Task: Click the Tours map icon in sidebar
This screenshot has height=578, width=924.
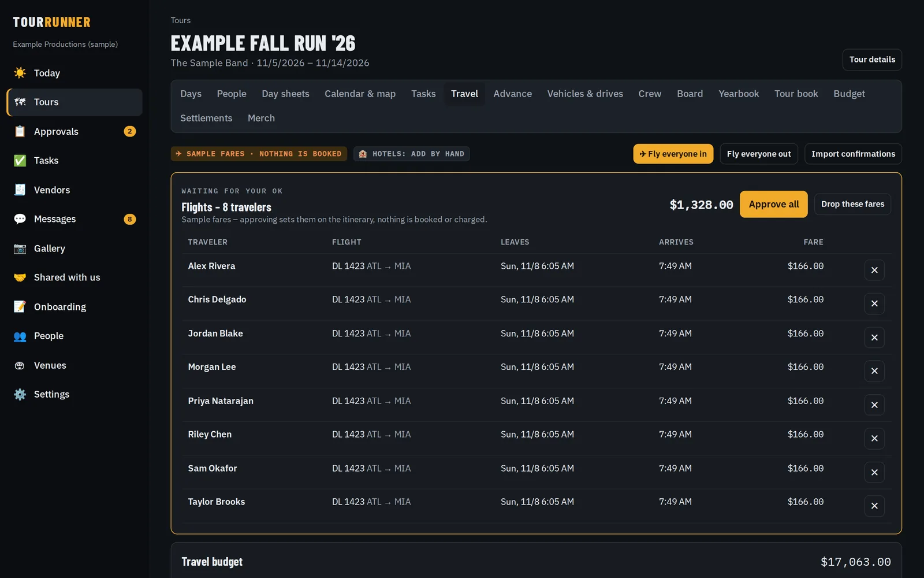Action: (x=20, y=102)
